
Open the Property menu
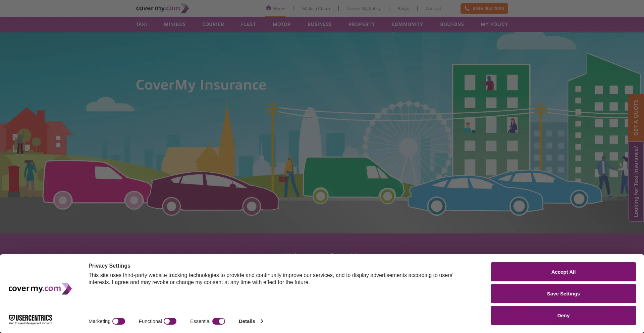pos(362,24)
